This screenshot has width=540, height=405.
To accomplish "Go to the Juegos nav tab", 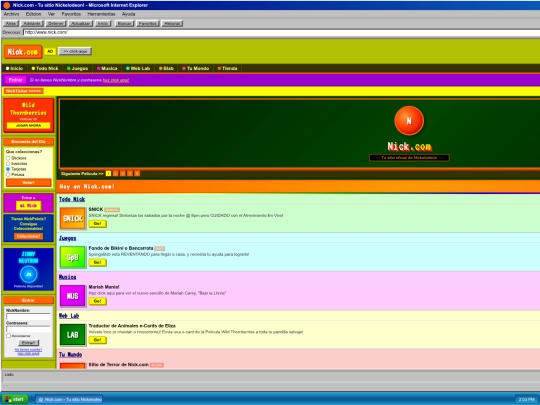I will click(x=77, y=69).
